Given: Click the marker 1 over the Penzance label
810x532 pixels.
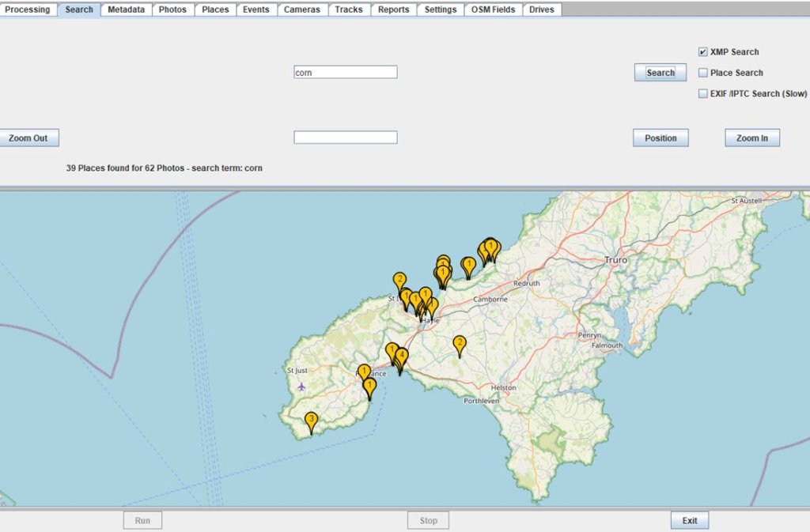Looking at the screenshot, I should 364,372.
